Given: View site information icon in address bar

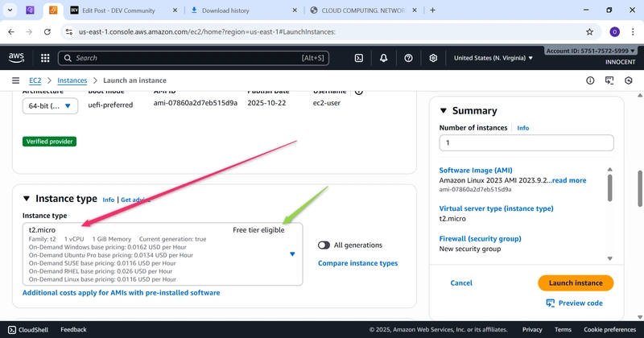Looking at the screenshot, I should [69, 31].
